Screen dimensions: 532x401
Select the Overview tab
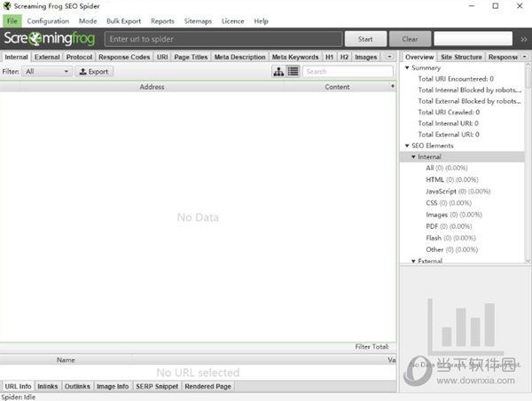(419, 57)
